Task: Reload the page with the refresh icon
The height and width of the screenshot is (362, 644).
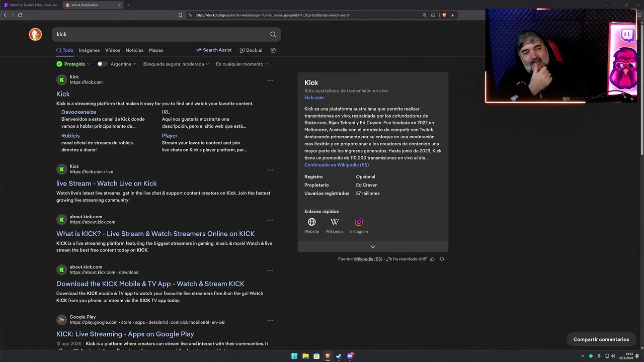Action: 20,15
